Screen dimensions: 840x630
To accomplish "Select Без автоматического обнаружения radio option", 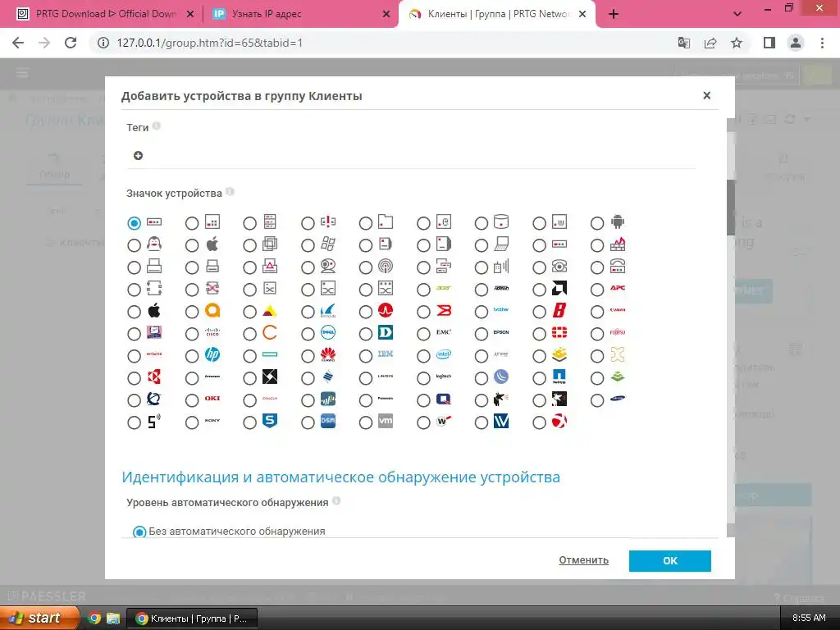I will (139, 532).
